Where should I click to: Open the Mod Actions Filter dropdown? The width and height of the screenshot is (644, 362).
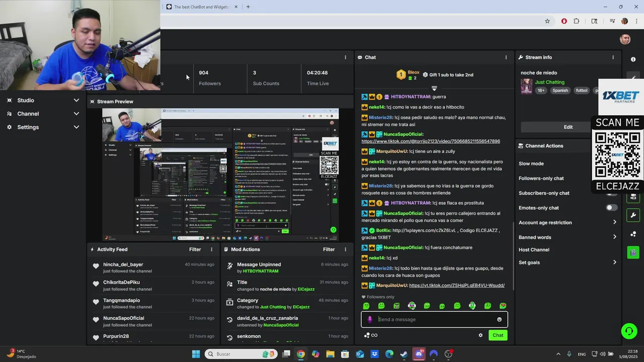click(x=329, y=249)
